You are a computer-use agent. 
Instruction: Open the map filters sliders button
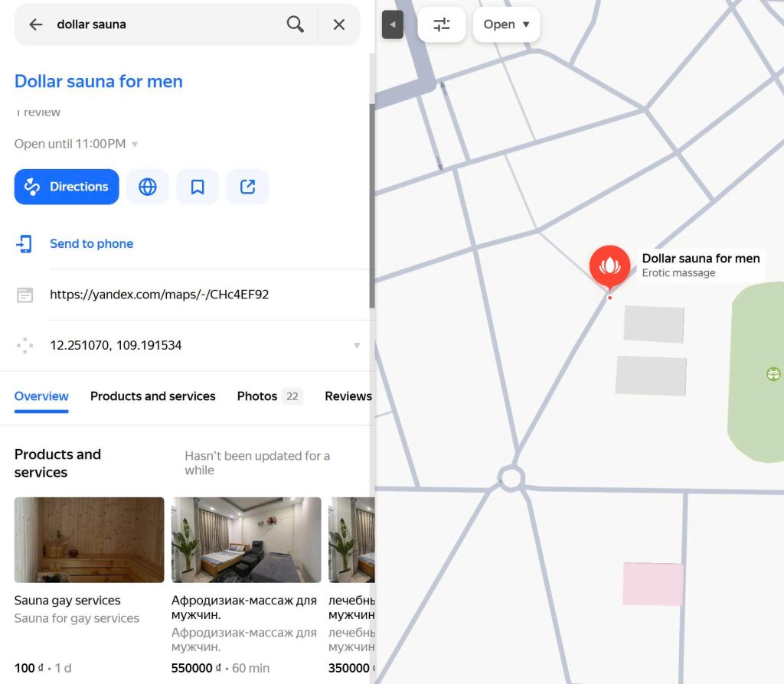pos(442,24)
